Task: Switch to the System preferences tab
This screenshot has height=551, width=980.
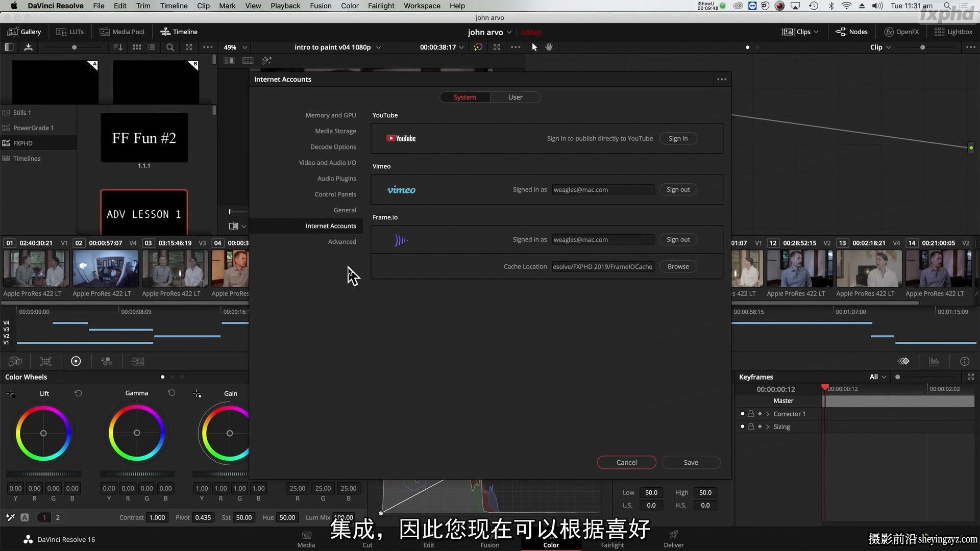Action: [464, 97]
